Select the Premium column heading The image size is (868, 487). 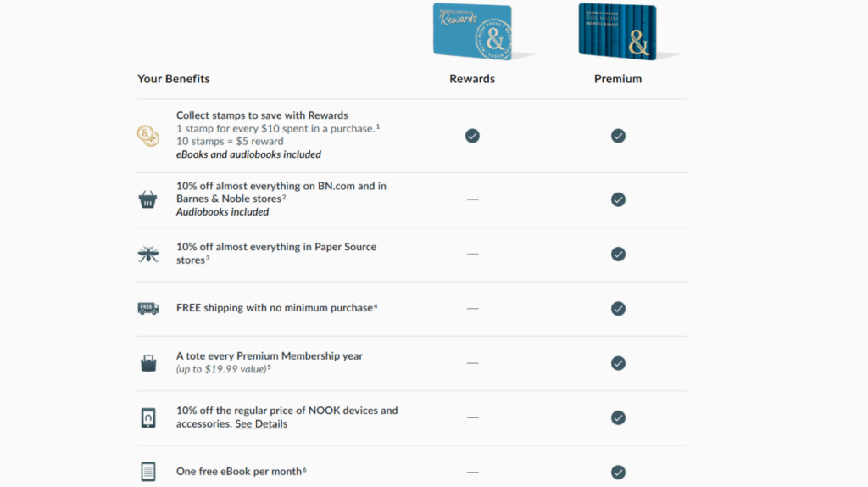(618, 79)
